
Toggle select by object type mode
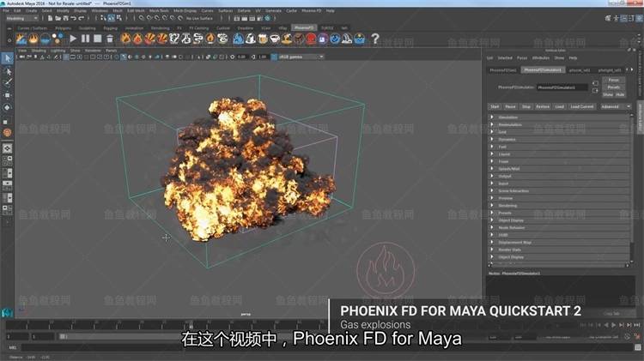[x=111, y=18]
